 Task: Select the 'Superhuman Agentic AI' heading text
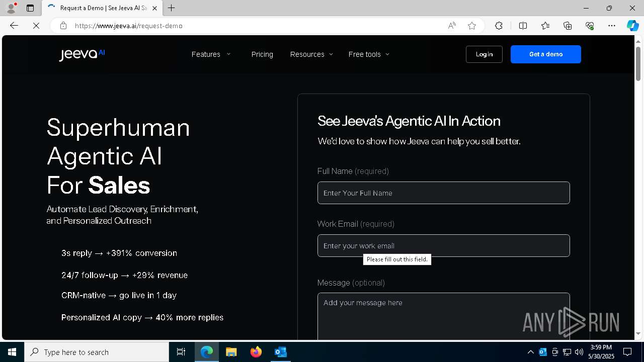pos(118,142)
